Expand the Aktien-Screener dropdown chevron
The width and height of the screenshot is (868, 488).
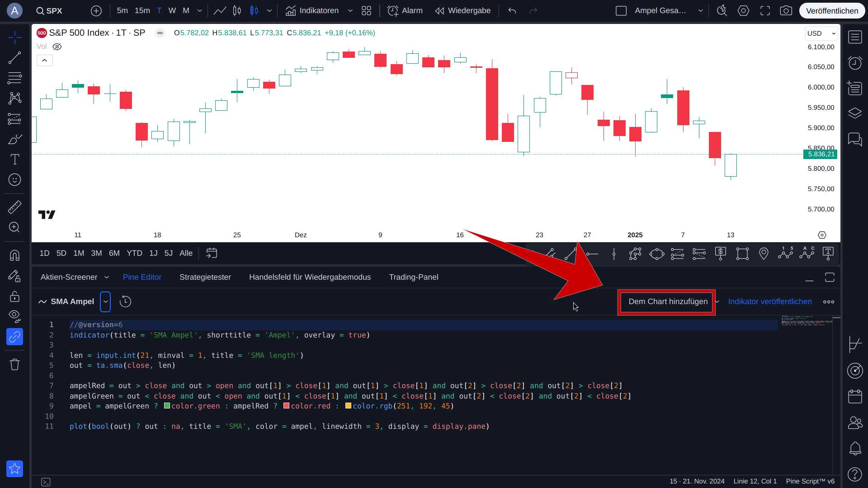click(x=107, y=277)
